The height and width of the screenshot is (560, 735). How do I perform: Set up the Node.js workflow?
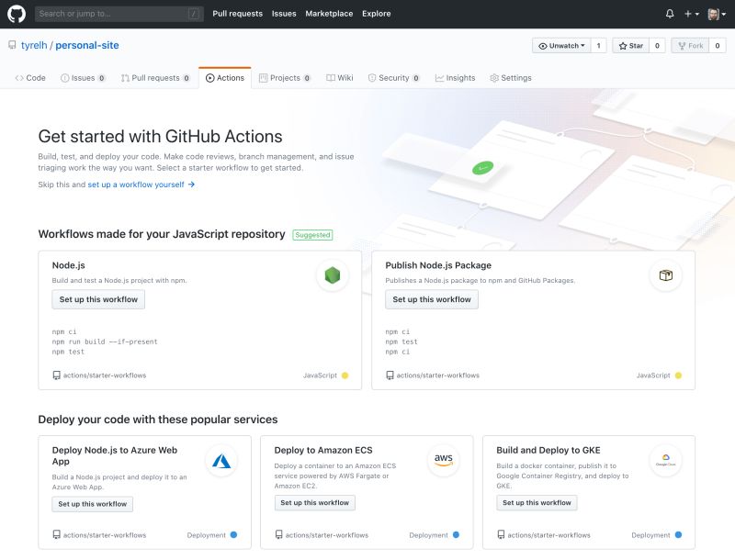coord(98,299)
